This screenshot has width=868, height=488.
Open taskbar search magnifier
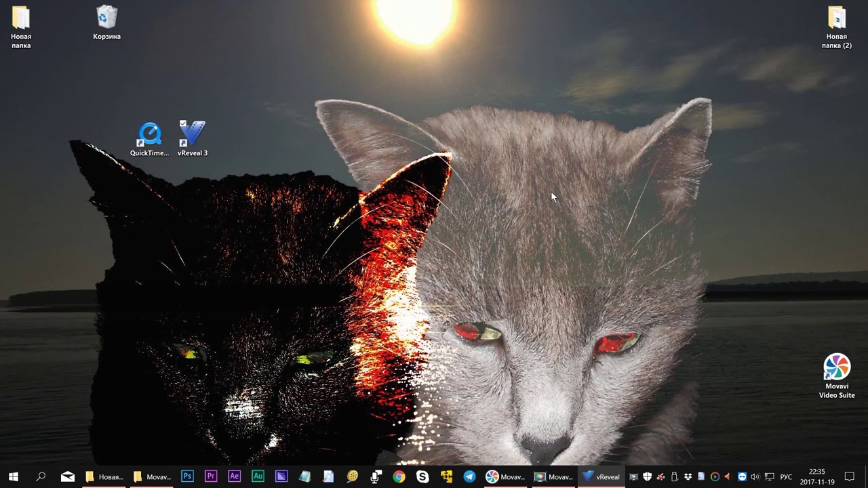[x=41, y=476]
